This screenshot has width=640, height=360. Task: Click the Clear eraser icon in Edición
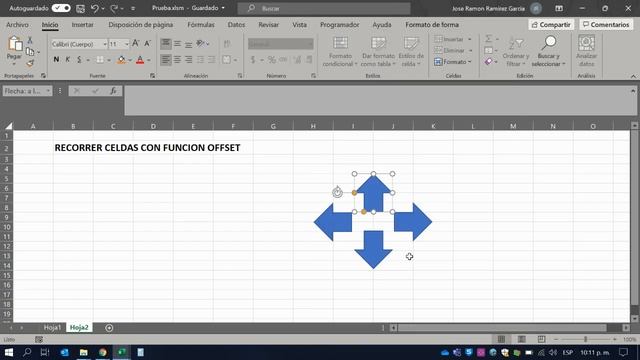click(489, 62)
